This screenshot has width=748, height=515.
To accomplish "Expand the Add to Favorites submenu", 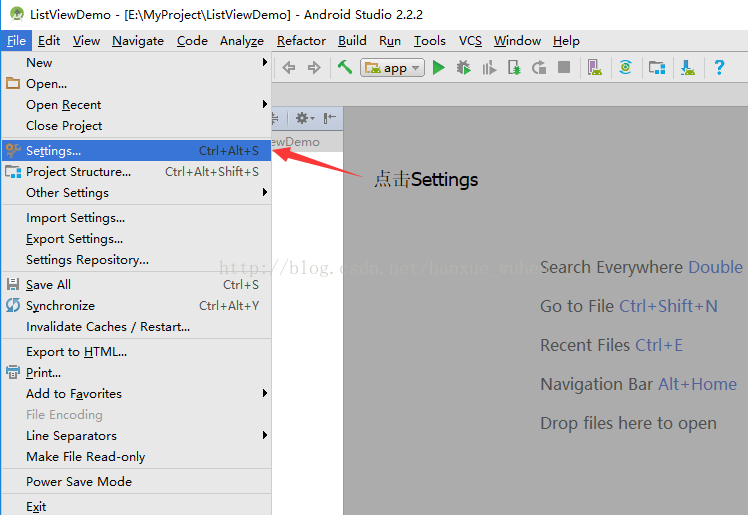I will coord(136,394).
